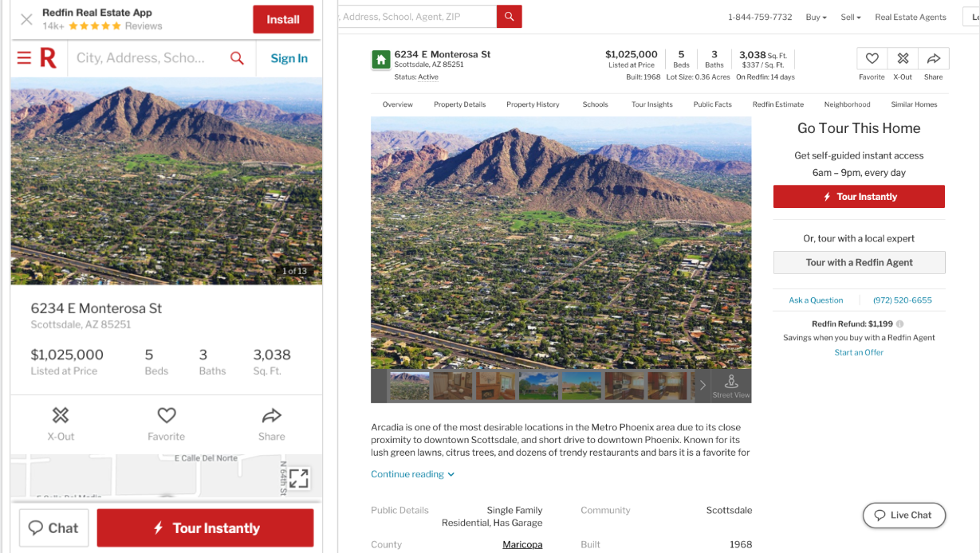Click Start an Offer link
980x553 pixels.
pos(859,352)
